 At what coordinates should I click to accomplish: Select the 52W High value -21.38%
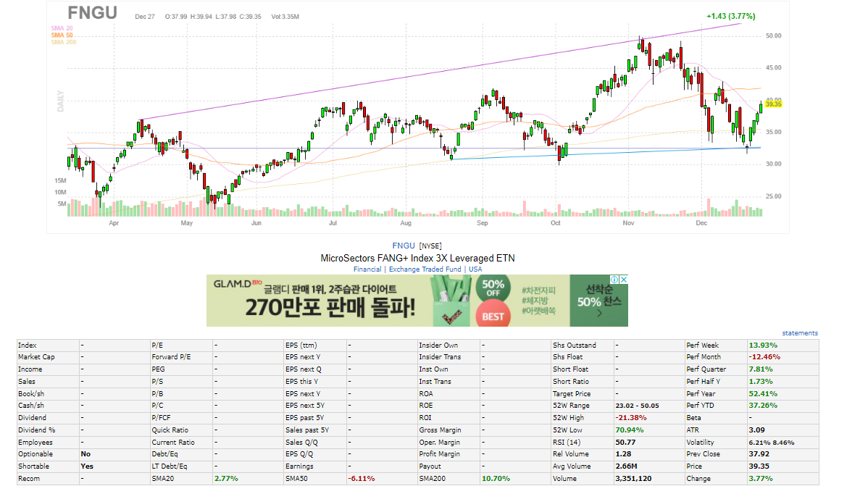[631, 418]
